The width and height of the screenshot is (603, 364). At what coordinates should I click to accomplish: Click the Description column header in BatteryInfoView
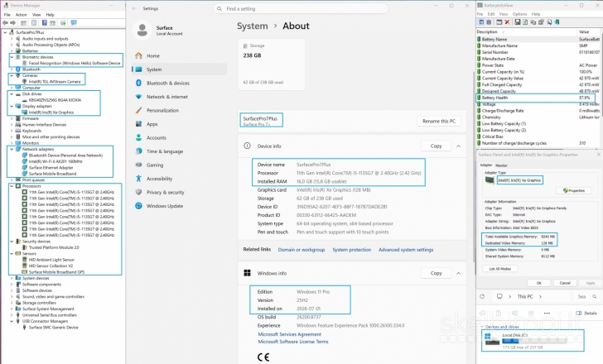(x=527, y=32)
